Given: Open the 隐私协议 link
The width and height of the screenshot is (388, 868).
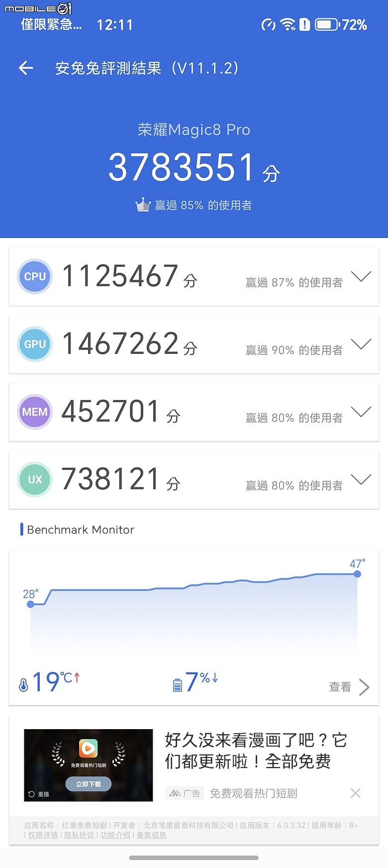Looking at the screenshot, I should (x=79, y=835).
